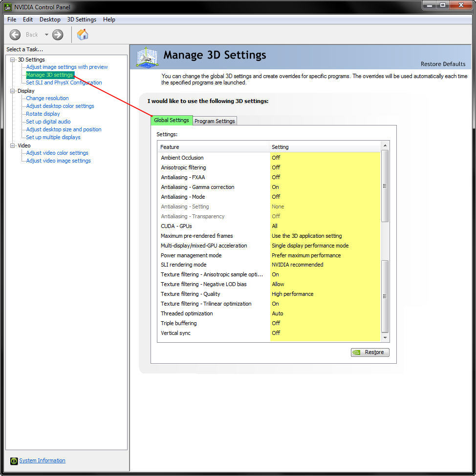Select Set SLI and PhysX Configuration

point(64,83)
